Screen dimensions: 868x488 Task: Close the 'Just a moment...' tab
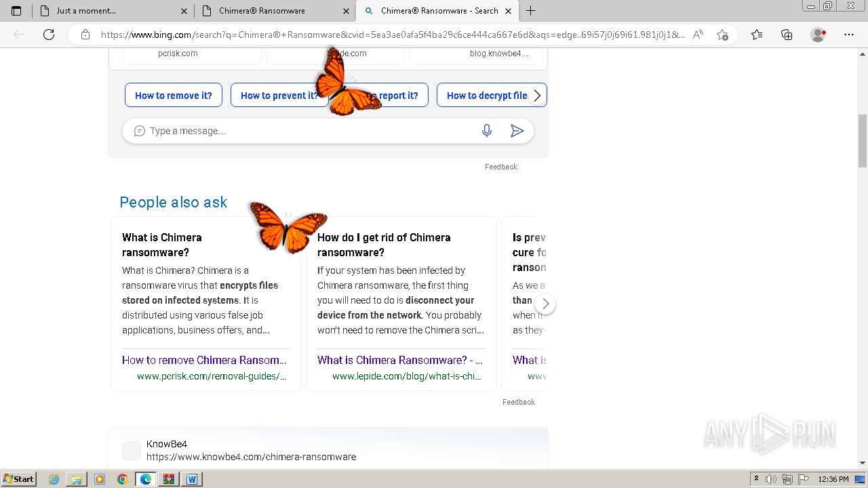coord(184,11)
